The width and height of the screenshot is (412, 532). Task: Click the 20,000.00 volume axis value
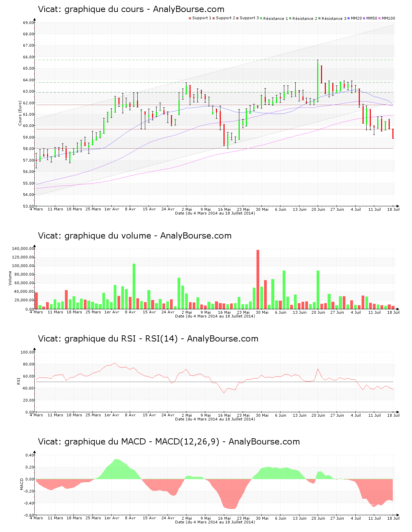tap(24, 300)
